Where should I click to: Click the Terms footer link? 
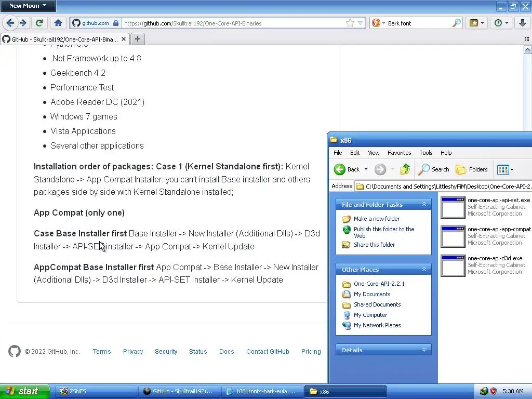point(102,352)
